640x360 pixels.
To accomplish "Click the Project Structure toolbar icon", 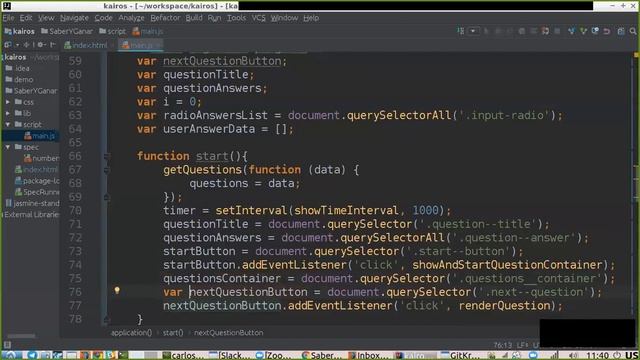I will [x=621, y=31].
